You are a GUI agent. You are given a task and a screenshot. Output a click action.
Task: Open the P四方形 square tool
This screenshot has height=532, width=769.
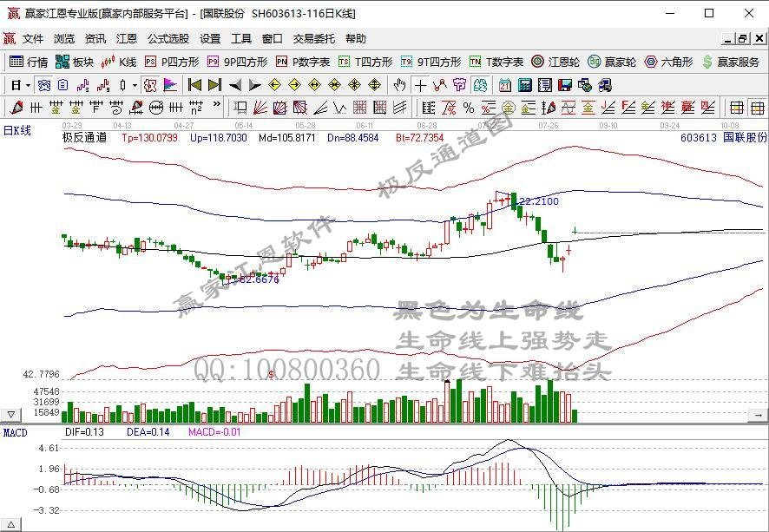click(x=172, y=62)
